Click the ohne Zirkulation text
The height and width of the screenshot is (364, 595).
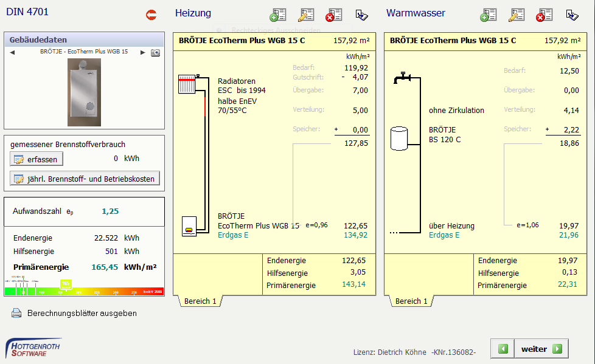(456, 111)
